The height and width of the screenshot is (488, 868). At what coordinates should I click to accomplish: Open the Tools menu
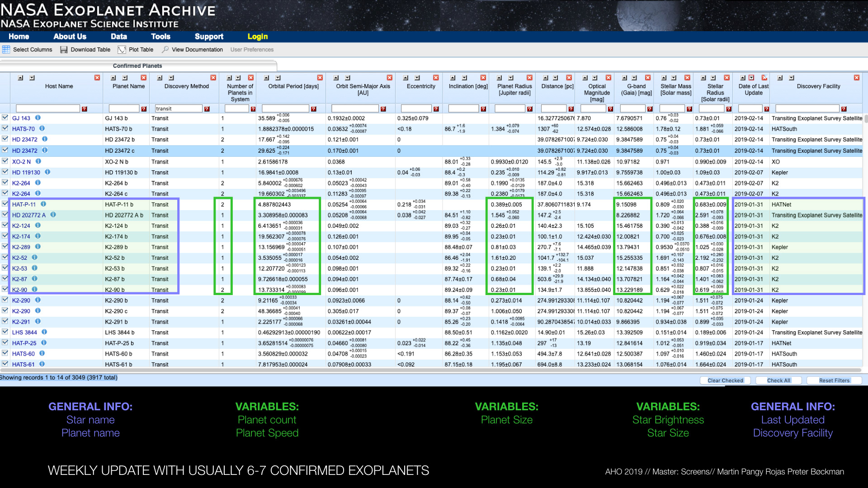point(160,37)
